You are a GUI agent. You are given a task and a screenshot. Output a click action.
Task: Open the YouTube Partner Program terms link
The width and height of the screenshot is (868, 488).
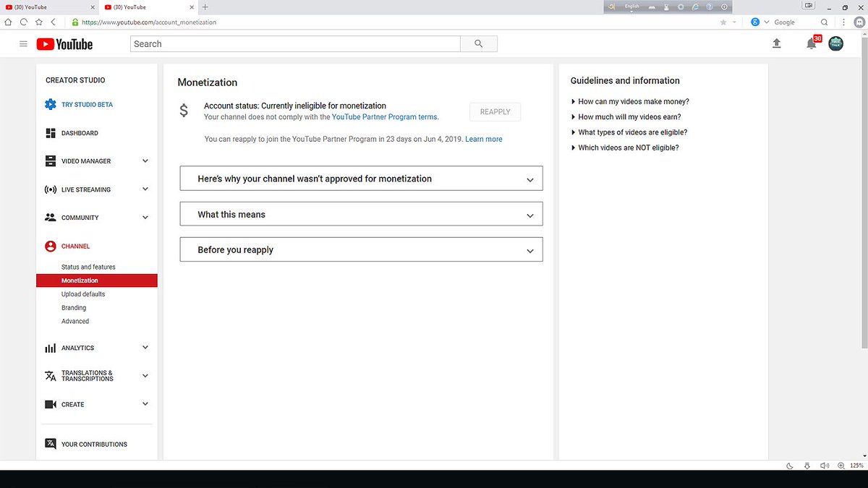tap(384, 117)
